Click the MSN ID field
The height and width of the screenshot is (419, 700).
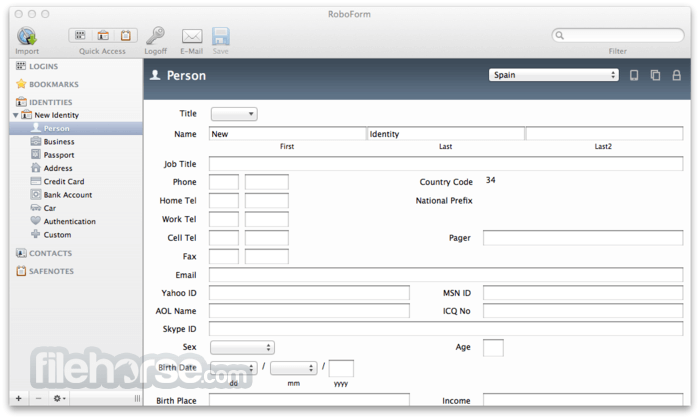click(x=583, y=293)
